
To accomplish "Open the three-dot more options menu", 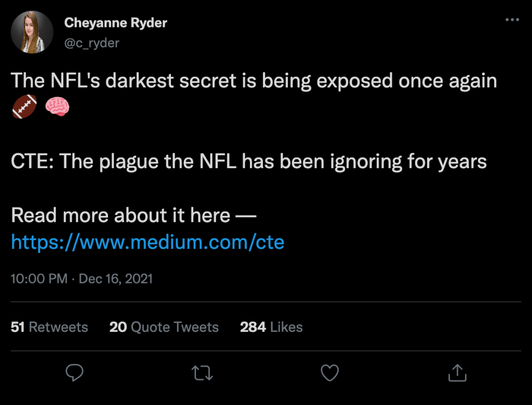I will (512, 20).
